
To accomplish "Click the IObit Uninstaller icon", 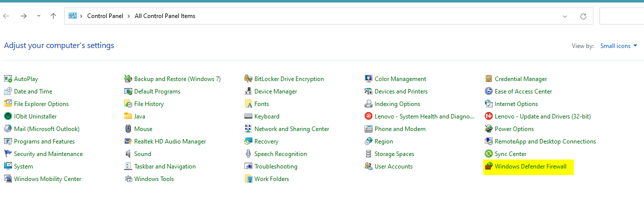I will click(8, 116).
